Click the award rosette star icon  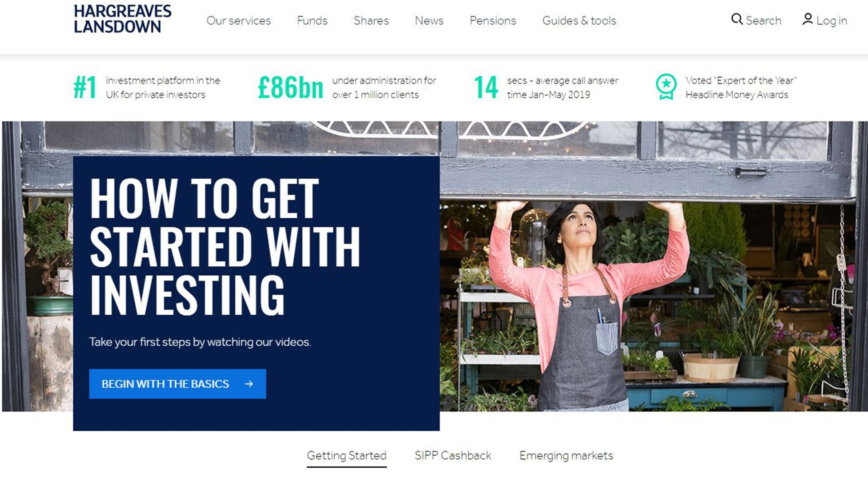666,87
